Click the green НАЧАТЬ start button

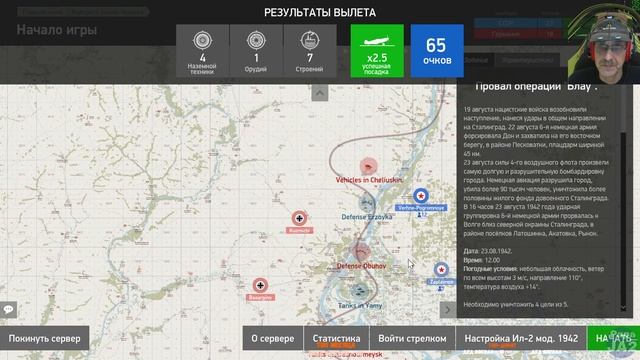click(613, 338)
